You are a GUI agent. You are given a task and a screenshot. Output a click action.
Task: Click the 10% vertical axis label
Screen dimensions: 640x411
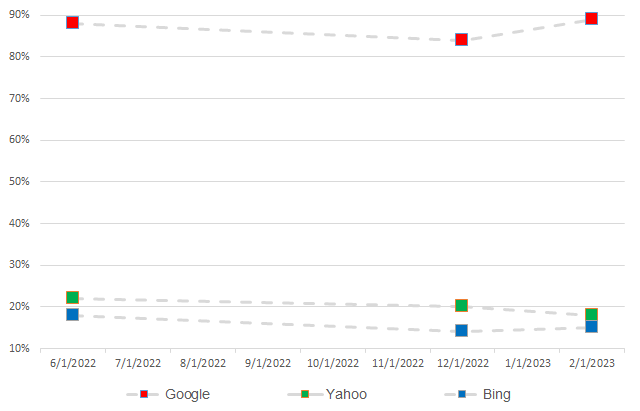[19, 349]
